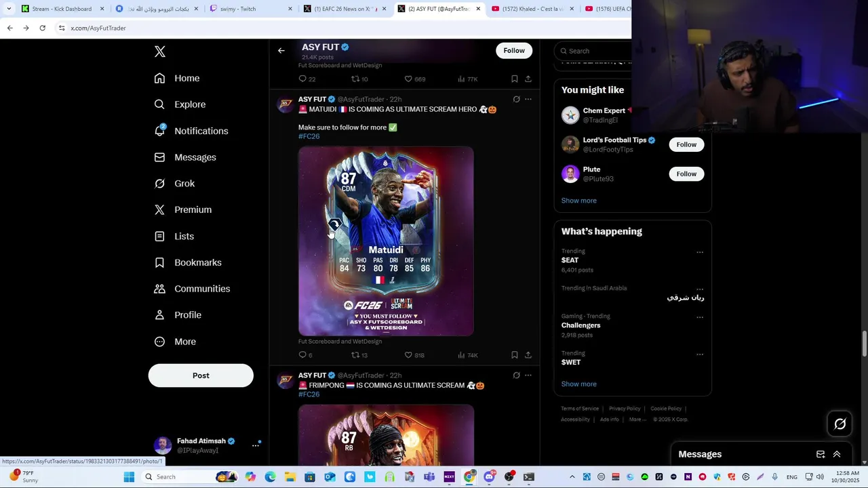Follow Plute

point(686,174)
